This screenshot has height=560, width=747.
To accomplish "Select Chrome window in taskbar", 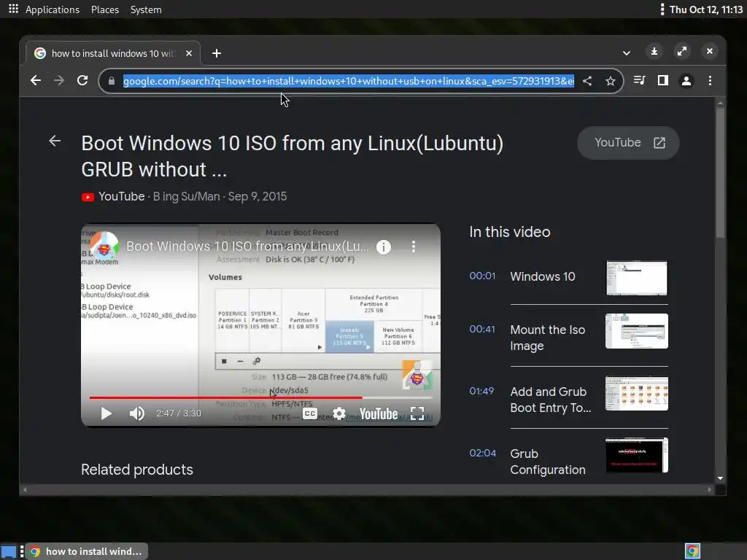I will [87, 551].
